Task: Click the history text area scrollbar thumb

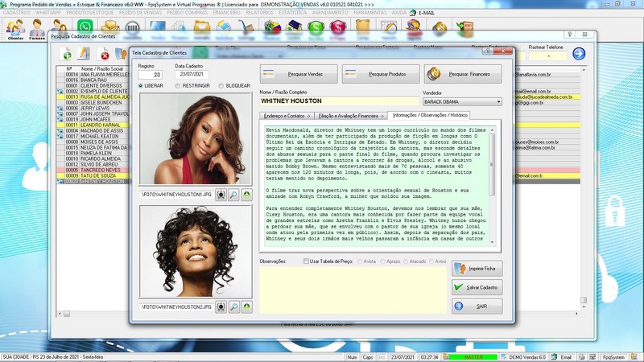Action: click(492, 164)
